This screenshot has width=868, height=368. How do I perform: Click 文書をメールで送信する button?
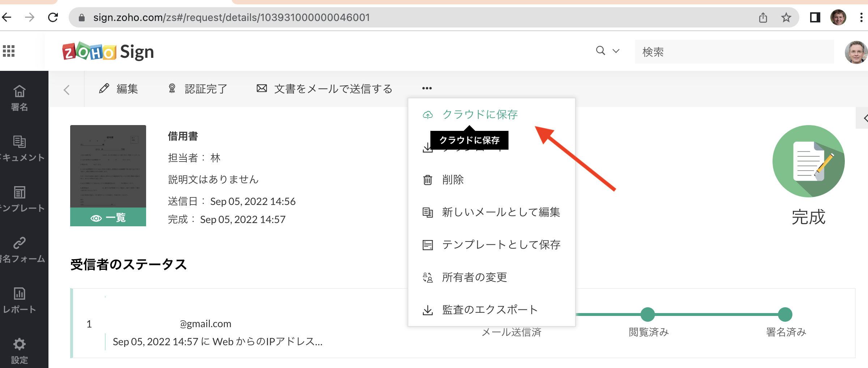click(324, 89)
